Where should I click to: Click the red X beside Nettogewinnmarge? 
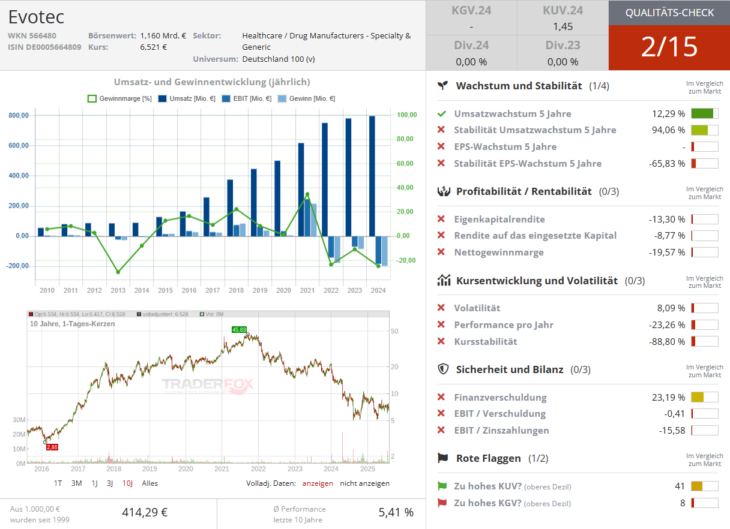coord(441,252)
